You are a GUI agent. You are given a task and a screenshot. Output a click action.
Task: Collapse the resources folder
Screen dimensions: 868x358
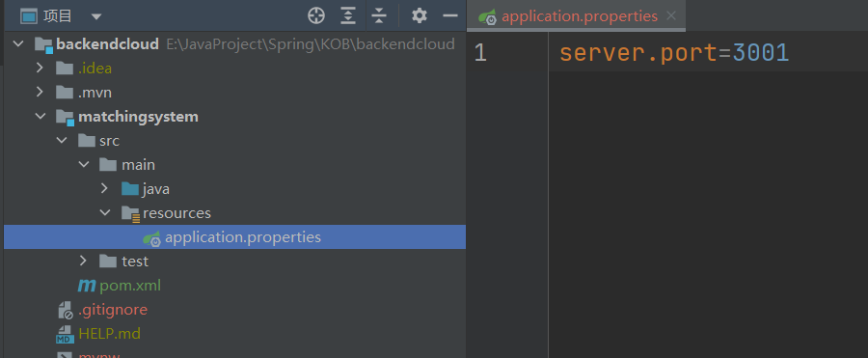pos(104,213)
